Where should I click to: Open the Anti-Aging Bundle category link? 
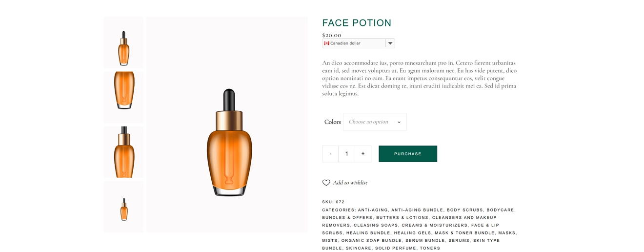pos(417,210)
